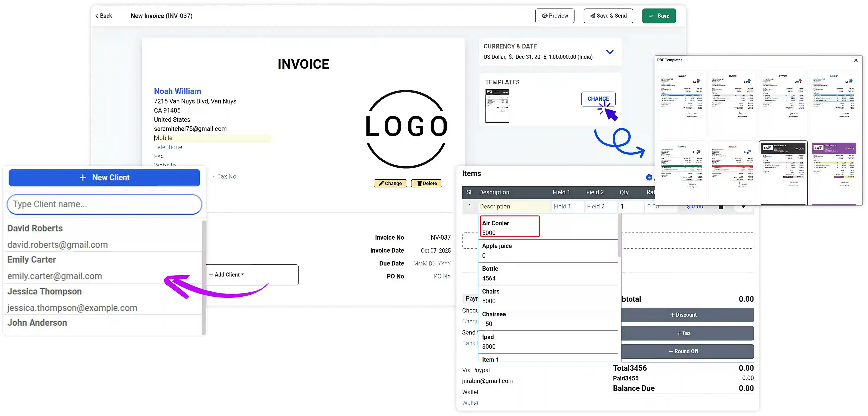The width and height of the screenshot is (868, 416).
Task: Choose the dark black-banner PDF template
Action: (783, 173)
